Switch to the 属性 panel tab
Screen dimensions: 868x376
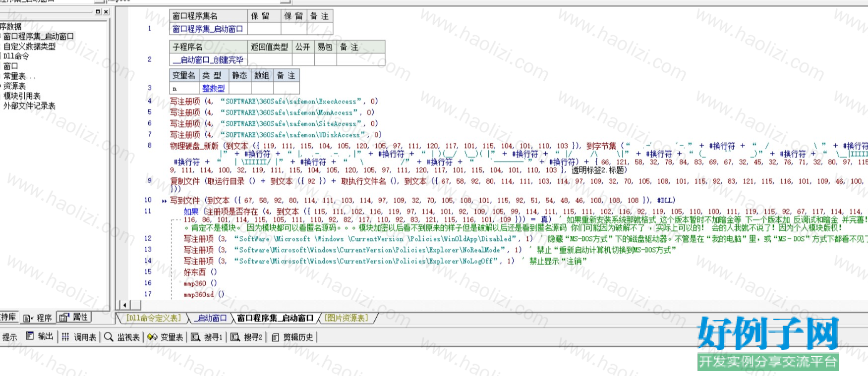tap(74, 317)
